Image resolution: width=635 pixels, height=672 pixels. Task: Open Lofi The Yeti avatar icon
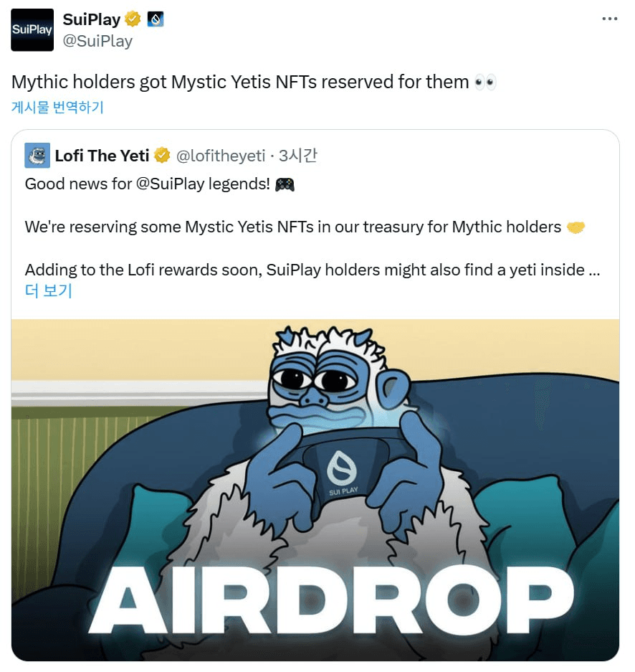click(x=37, y=155)
